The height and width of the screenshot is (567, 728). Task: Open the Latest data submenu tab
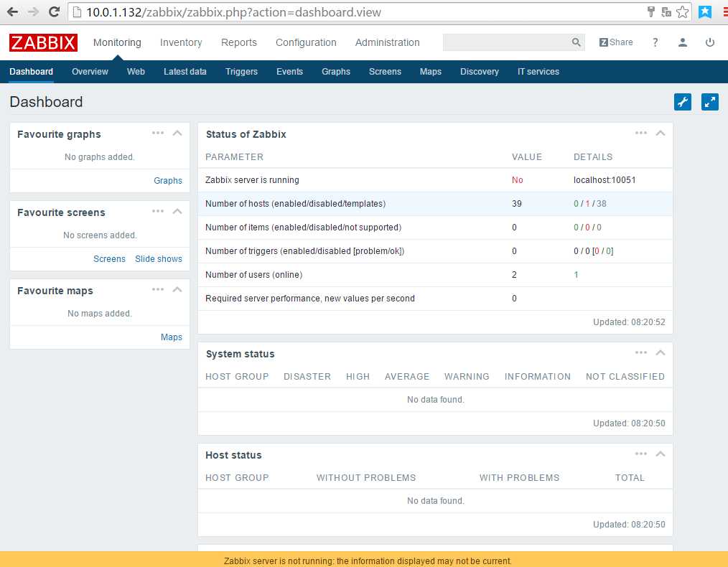(x=185, y=72)
